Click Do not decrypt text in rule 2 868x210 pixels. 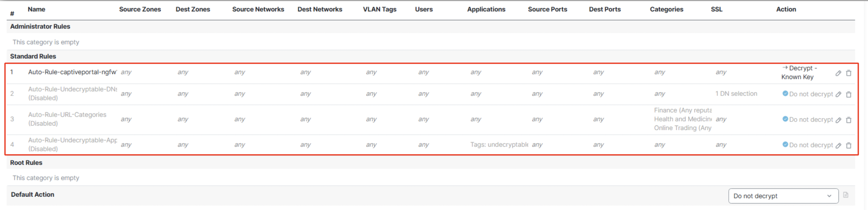click(811, 94)
